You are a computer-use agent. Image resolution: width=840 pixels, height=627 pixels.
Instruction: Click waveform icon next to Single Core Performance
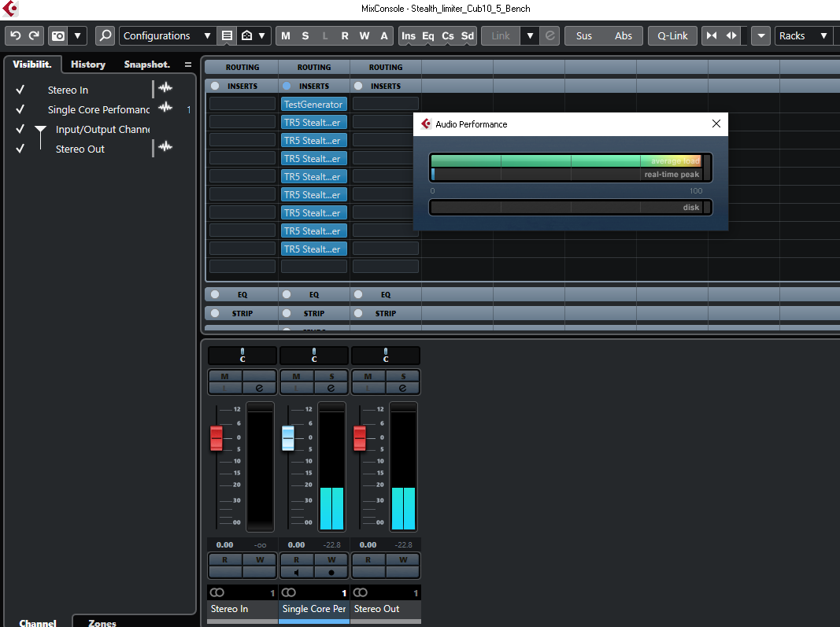point(165,107)
